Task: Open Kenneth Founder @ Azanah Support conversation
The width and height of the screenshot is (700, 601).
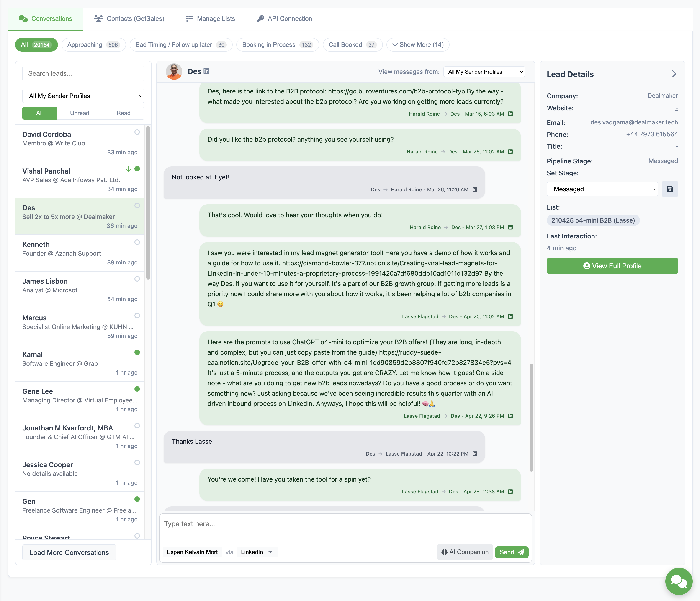Action: pos(80,253)
